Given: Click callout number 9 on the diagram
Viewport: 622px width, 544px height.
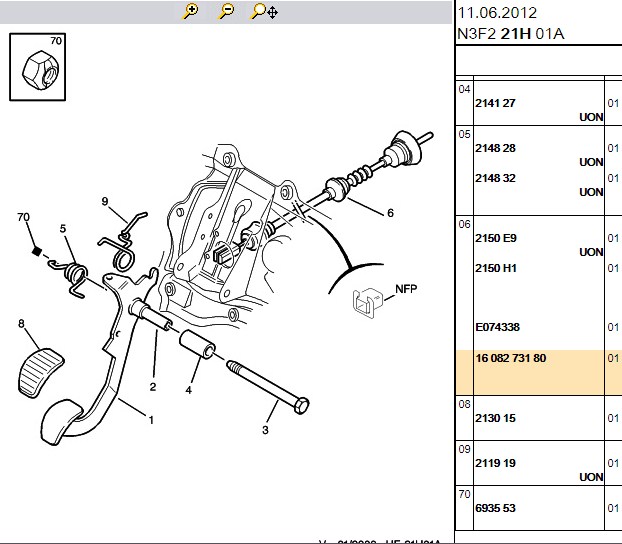Looking at the screenshot, I should [x=105, y=201].
